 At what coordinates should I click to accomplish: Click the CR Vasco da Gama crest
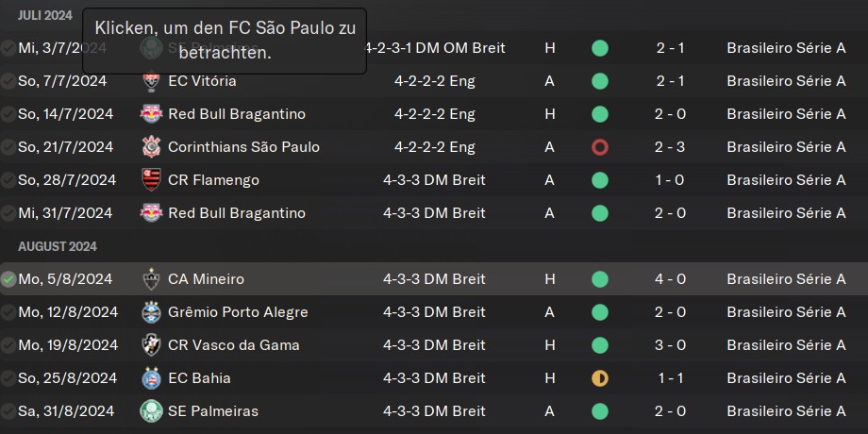[x=151, y=345]
